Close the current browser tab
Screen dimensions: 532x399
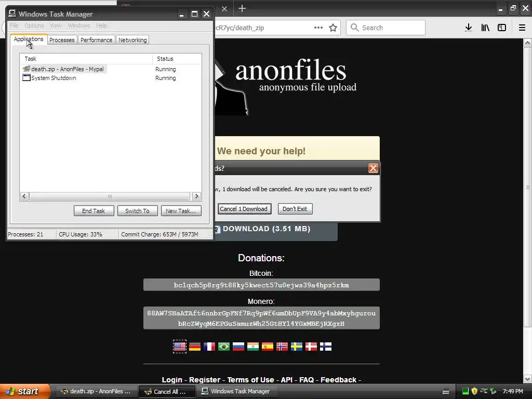click(x=224, y=9)
